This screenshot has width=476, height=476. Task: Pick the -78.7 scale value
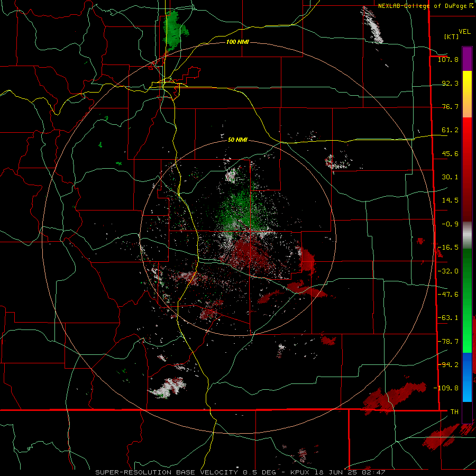448,342
